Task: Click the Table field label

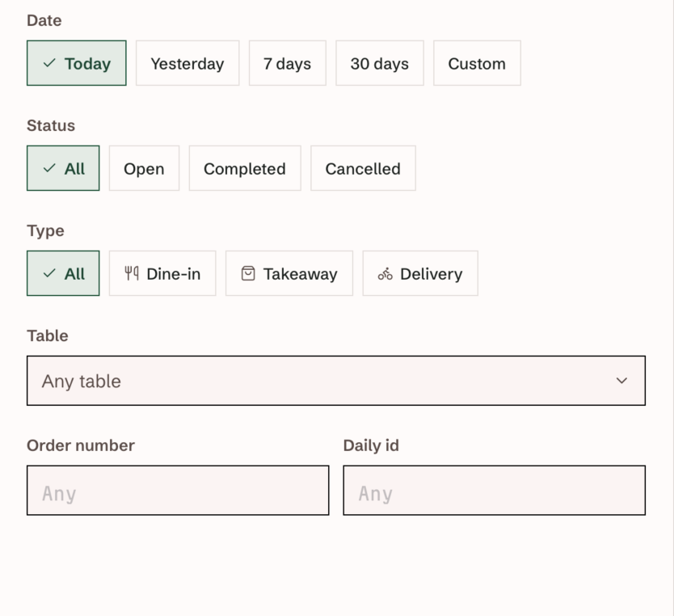Action: (x=48, y=335)
